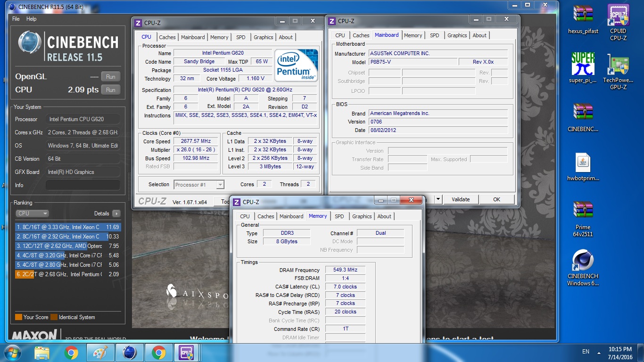Open Graphics tab in Memory CPU-Z window

click(362, 216)
